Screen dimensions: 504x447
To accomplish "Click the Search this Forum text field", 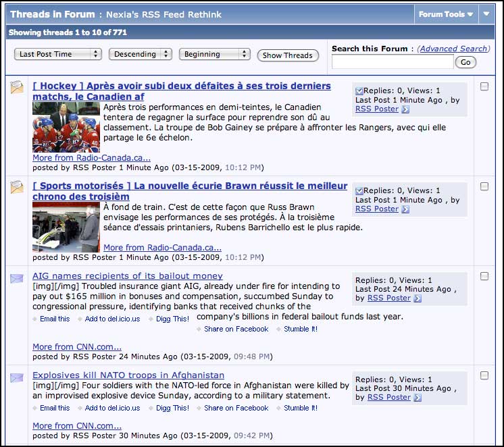I will (x=392, y=62).
